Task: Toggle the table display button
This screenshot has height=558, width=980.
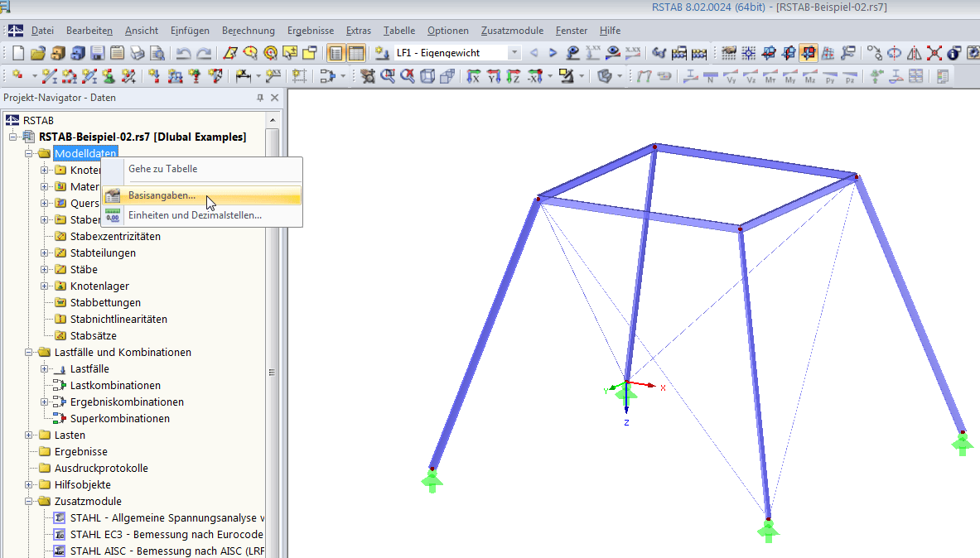Action: coord(355,53)
